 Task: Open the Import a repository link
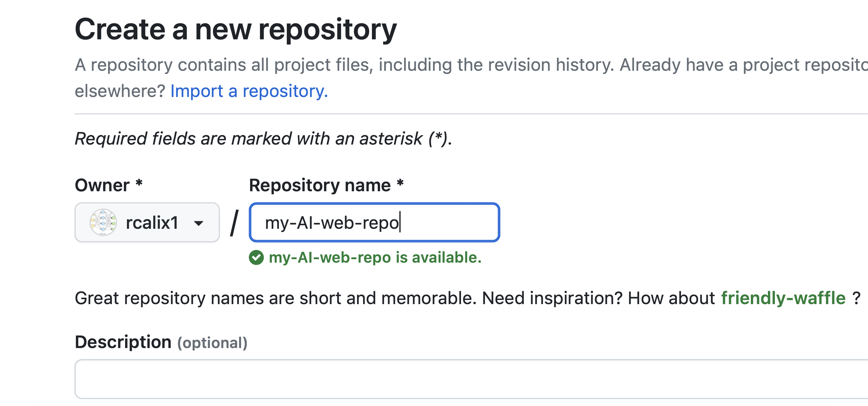click(249, 91)
